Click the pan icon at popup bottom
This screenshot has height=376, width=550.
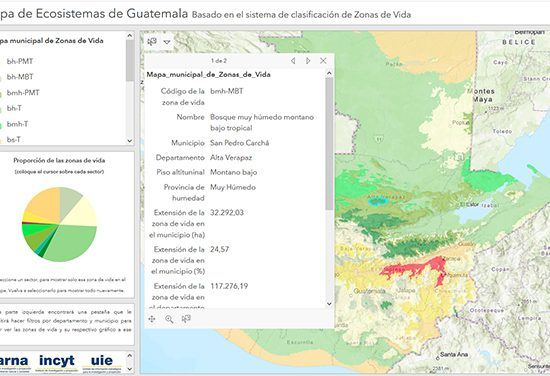(x=152, y=319)
